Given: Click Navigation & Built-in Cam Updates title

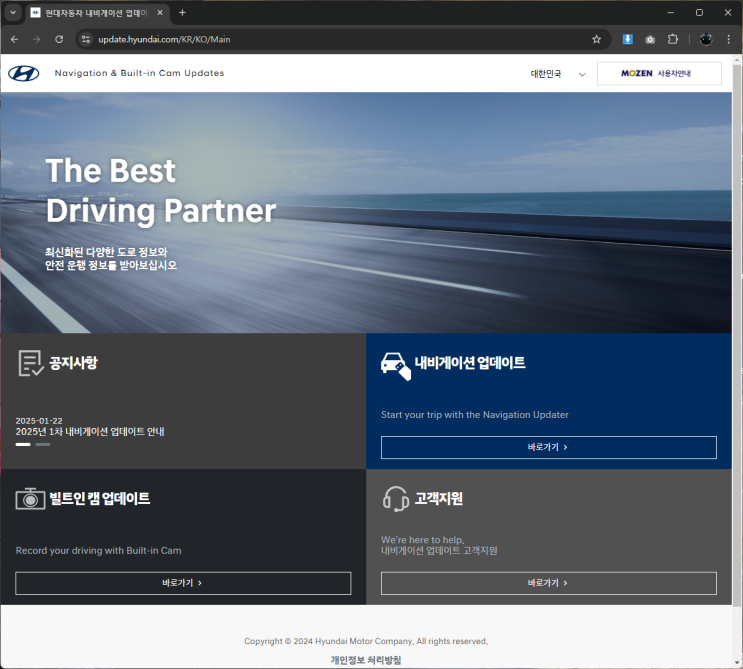Looking at the screenshot, I should point(139,73).
